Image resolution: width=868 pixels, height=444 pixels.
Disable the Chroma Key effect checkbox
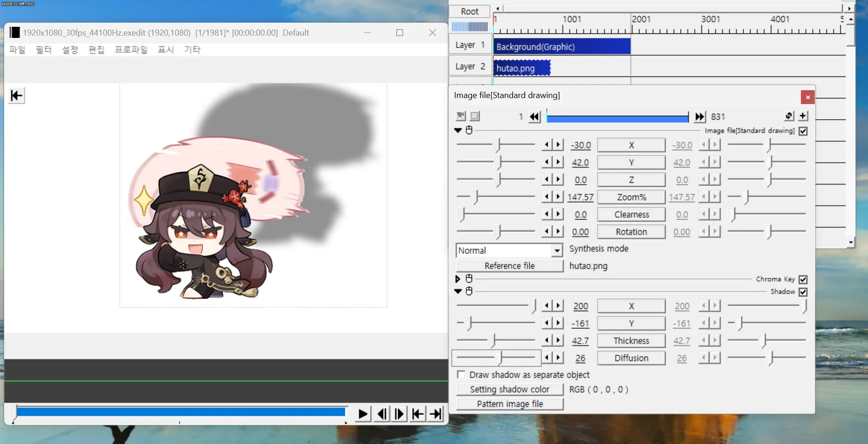tap(803, 279)
